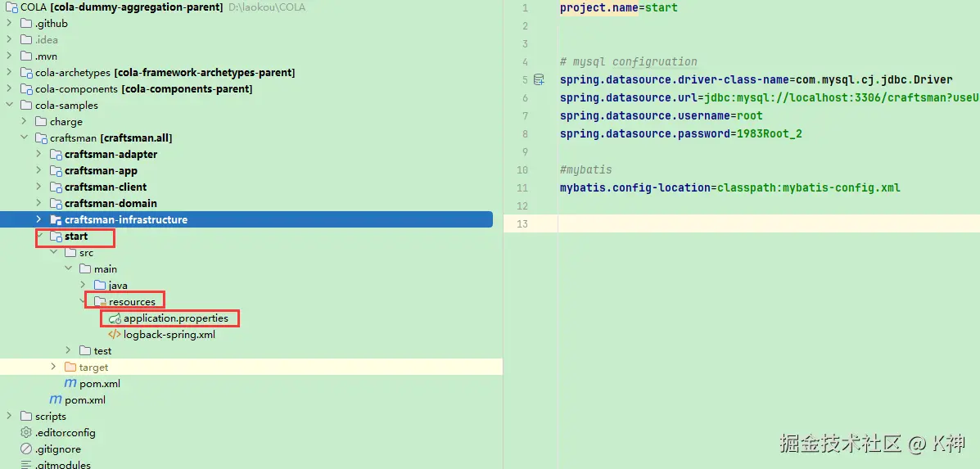This screenshot has width=980, height=469.
Task: Expand the scripts folder chevron
Action: click(8, 416)
